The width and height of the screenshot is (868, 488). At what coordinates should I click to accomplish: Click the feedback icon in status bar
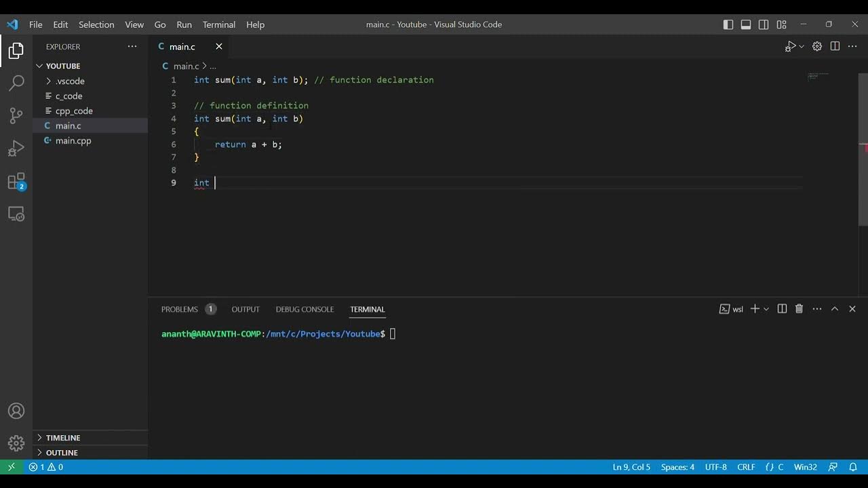coord(833,467)
